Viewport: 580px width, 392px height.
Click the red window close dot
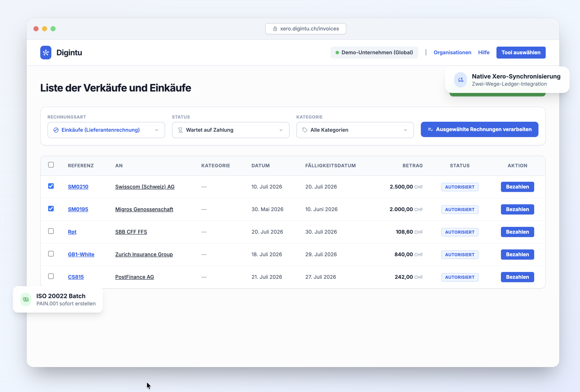click(x=36, y=29)
